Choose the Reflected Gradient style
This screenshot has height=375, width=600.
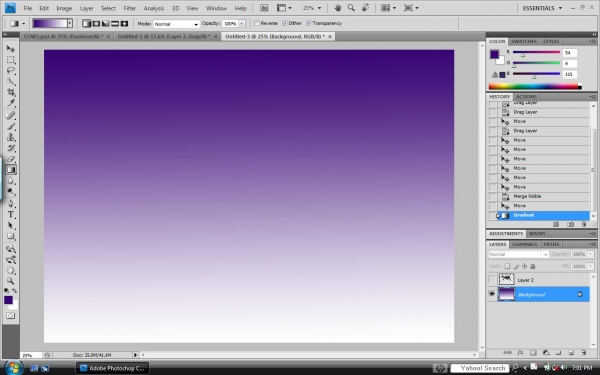pyautogui.click(x=115, y=24)
